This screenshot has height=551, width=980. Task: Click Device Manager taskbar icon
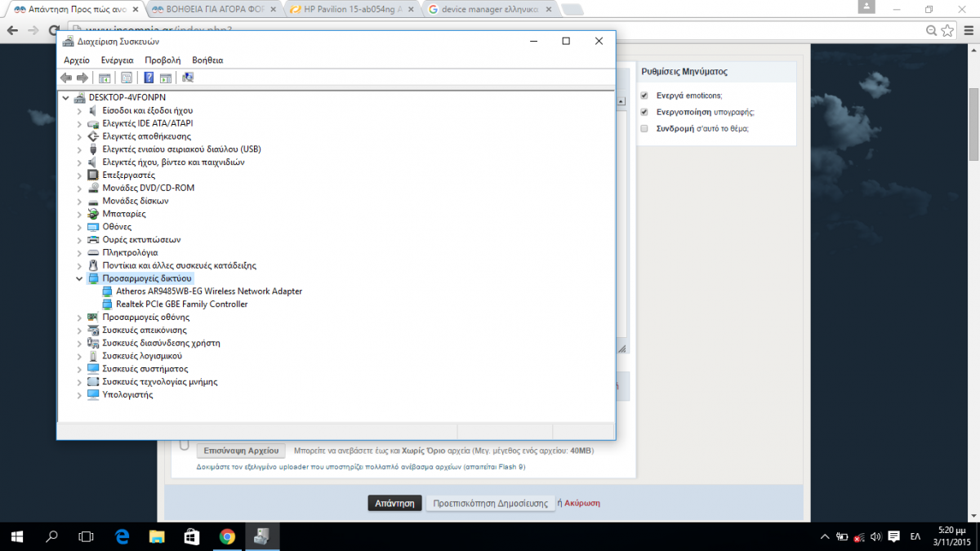(x=262, y=536)
